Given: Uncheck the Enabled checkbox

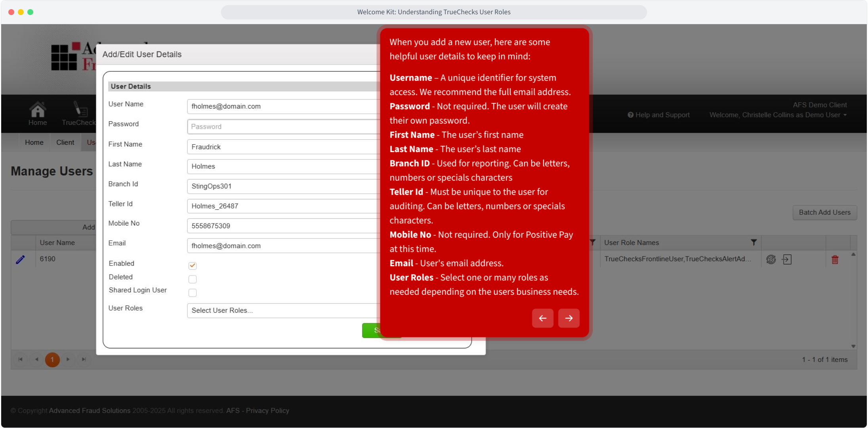Looking at the screenshot, I should tap(192, 266).
